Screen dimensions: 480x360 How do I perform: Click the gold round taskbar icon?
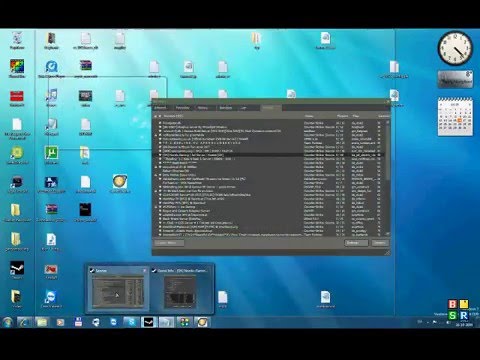pyautogui.click(x=202, y=322)
